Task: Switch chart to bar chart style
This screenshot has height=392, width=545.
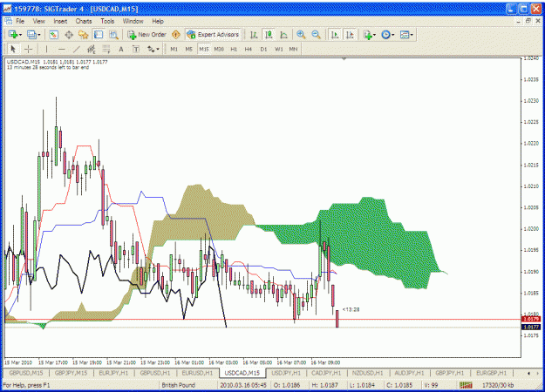Action: tap(254, 35)
